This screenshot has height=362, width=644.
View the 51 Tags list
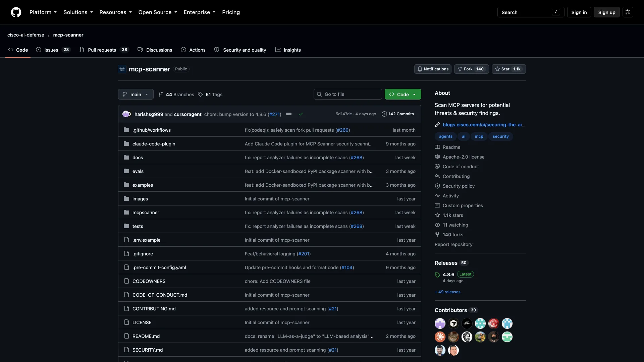click(x=210, y=95)
